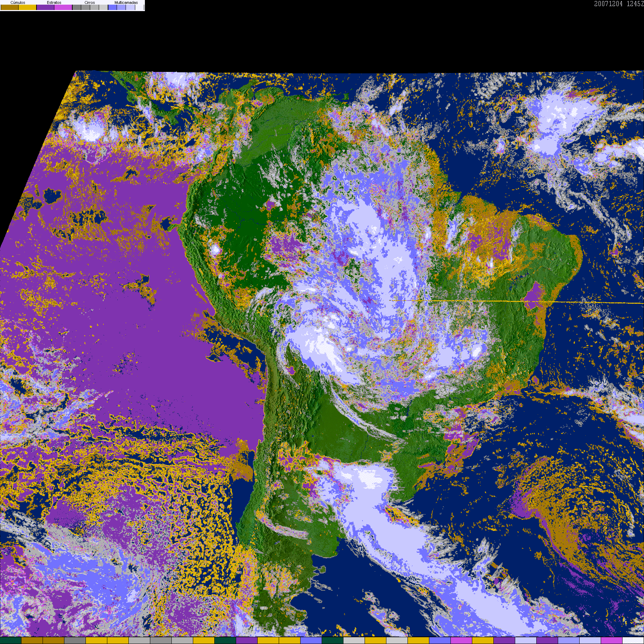Viewport: 644px width, 644px height.
Task: Click the Estratos legend label
Action: point(54,3)
